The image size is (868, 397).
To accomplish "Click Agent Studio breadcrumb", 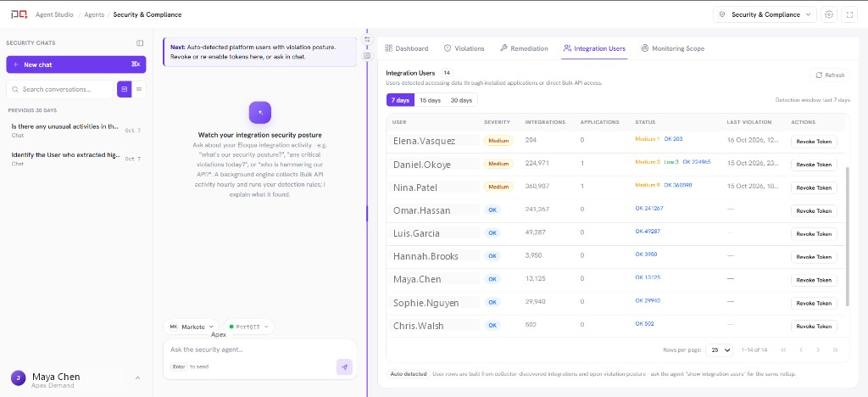I will 54,15.
